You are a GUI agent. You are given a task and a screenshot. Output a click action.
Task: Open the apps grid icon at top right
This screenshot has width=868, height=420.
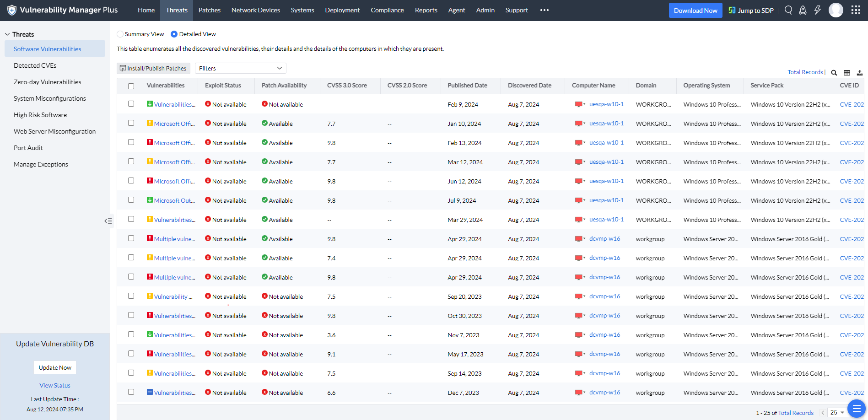tap(856, 10)
